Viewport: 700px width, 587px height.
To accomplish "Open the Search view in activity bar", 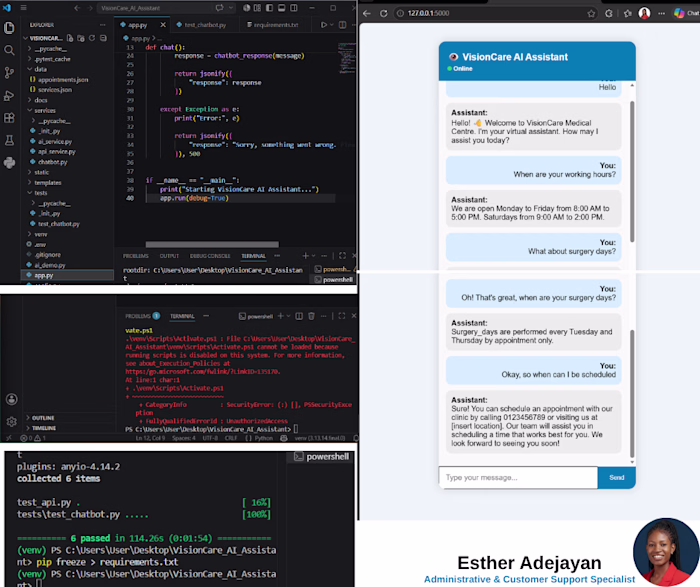I will (x=9, y=50).
